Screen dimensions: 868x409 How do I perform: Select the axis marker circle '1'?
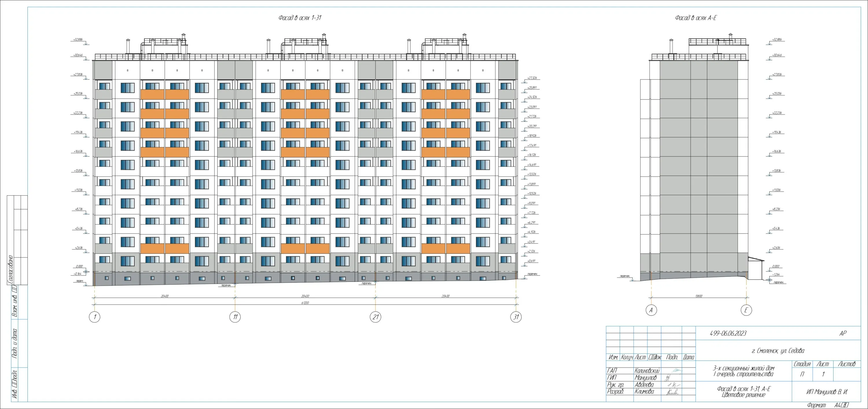[95, 317]
